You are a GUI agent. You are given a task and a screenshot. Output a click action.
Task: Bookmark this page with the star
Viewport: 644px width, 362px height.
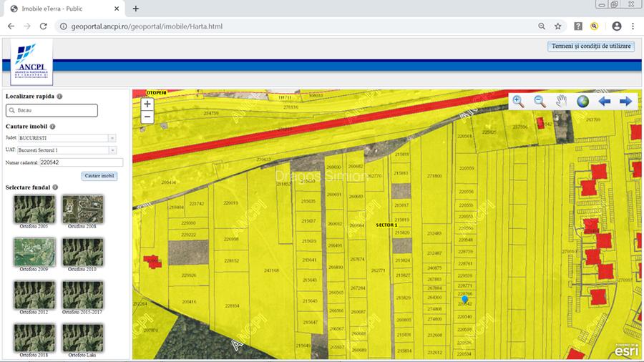point(558,26)
